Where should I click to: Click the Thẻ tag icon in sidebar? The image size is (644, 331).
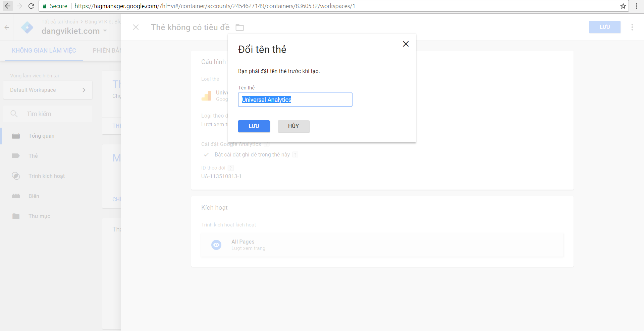[16, 156]
